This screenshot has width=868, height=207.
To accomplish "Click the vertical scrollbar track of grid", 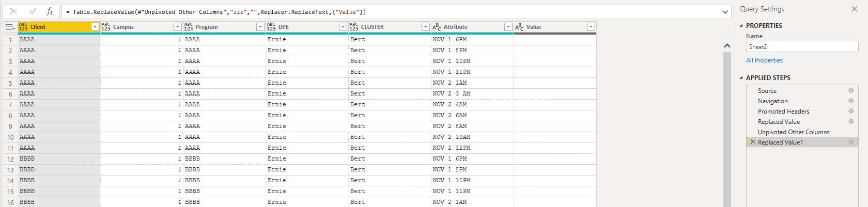I will click(x=727, y=129).
